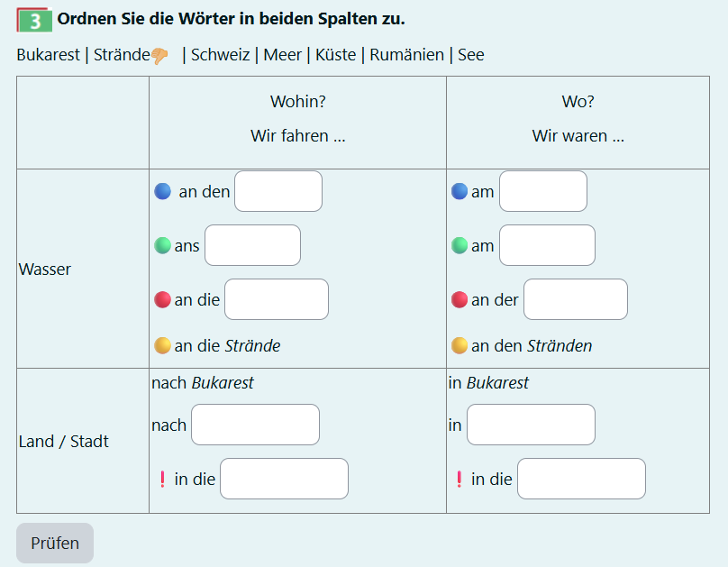
Task: Click the Prüfen button
Action: pos(55,543)
